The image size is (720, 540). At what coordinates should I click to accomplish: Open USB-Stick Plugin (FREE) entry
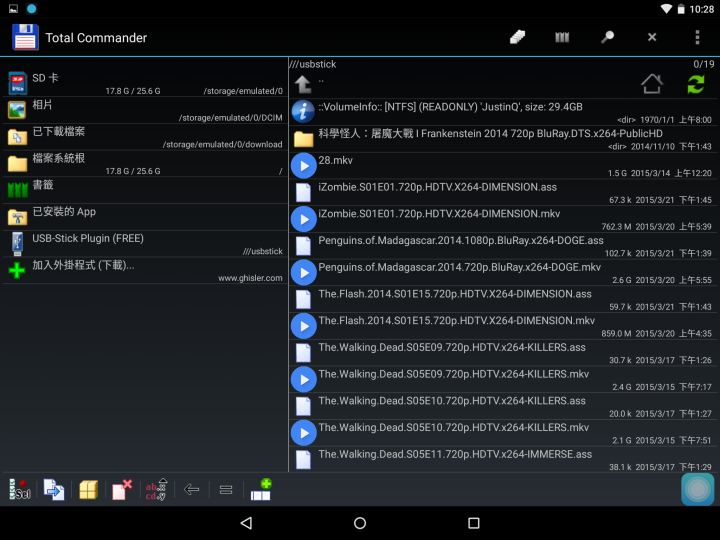(x=145, y=243)
